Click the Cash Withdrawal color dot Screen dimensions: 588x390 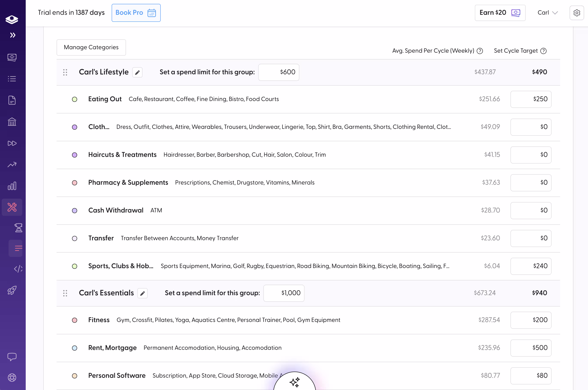74,211
